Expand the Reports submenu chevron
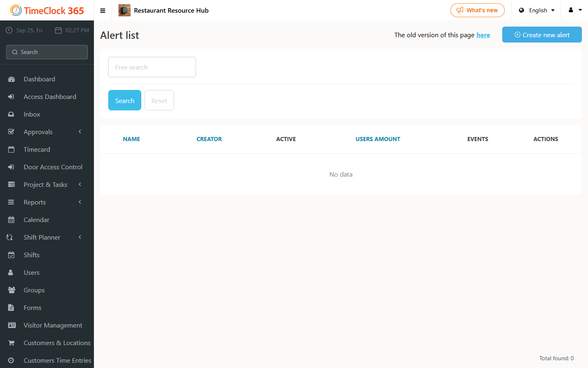The height and width of the screenshot is (368, 588). (80, 202)
